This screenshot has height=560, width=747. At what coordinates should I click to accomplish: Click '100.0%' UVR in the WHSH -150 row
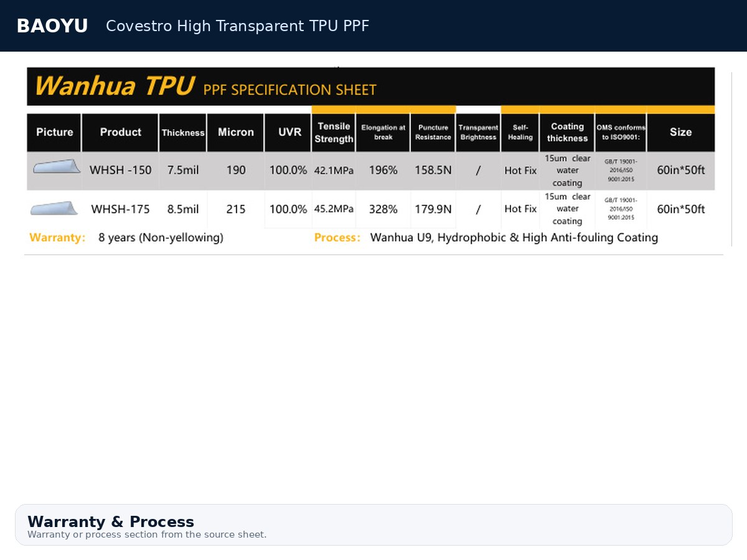pyautogui.click(x=288, y=170)
